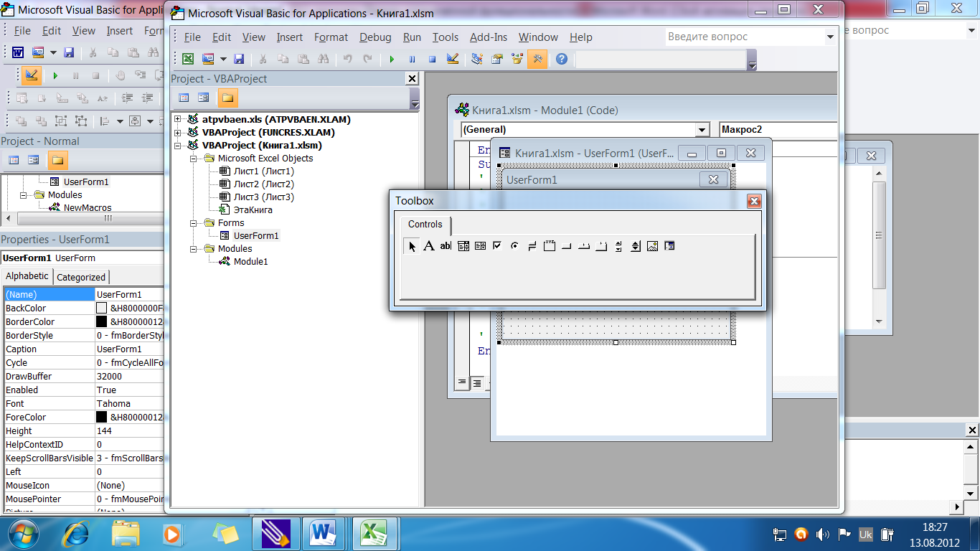Click Insert UserForm icon in Excel VBA toolbar

point(208,59)
